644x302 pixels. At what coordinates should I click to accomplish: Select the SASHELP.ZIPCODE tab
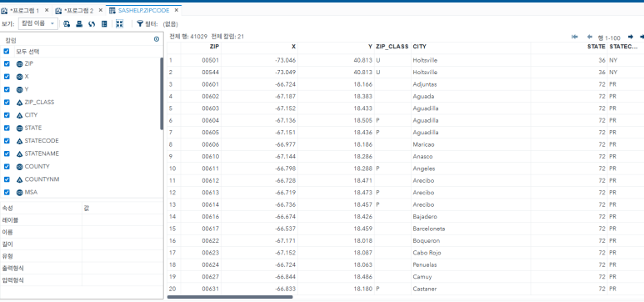click(x=143, y=10)
